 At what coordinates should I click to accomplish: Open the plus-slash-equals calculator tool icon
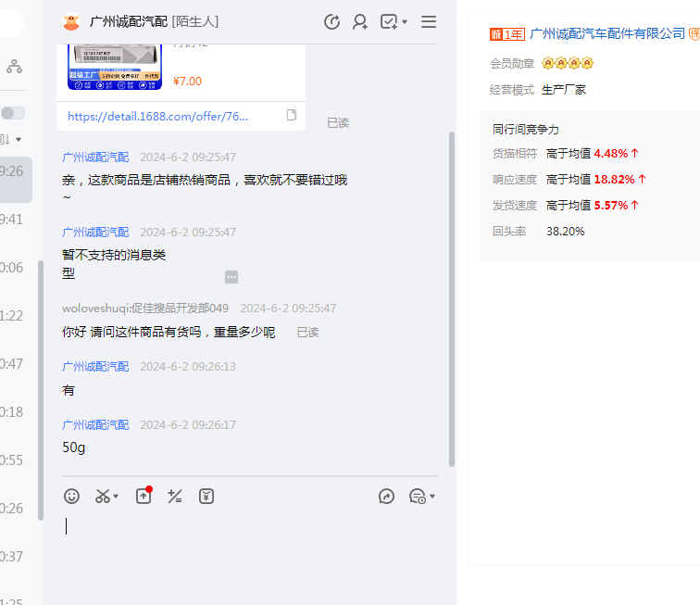click(174, 497)
